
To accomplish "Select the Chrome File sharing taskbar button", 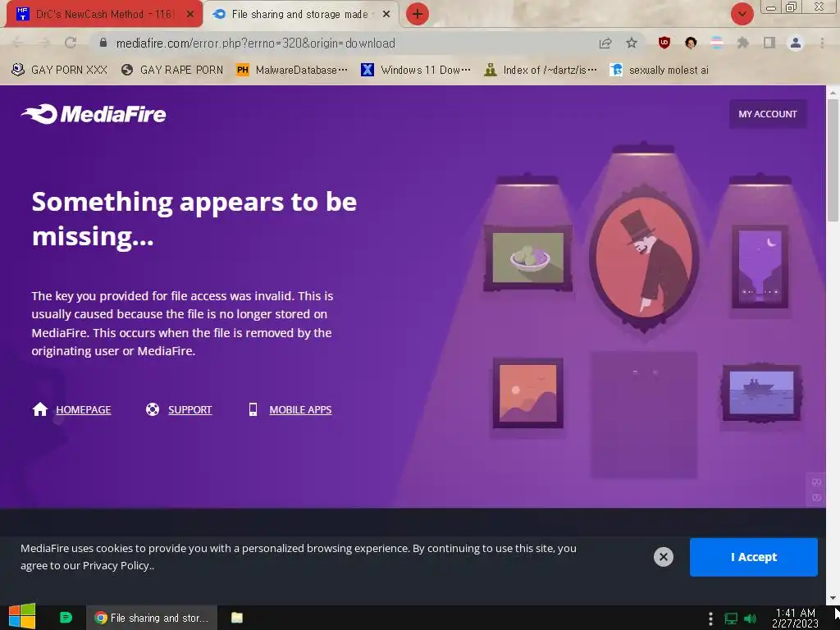I will pyautogui.click(x=152, y=618).
